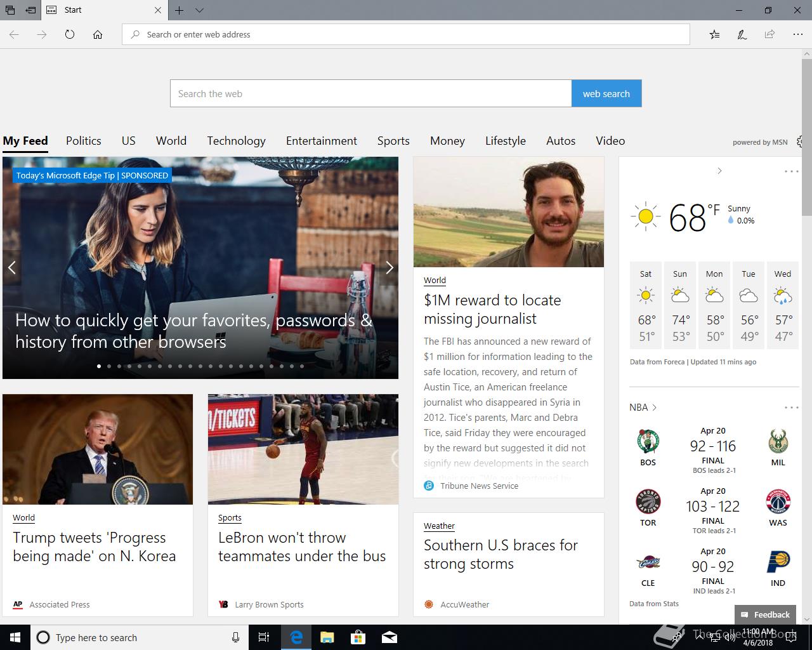
Task: Open the Politics category
Action: [84, 141]
